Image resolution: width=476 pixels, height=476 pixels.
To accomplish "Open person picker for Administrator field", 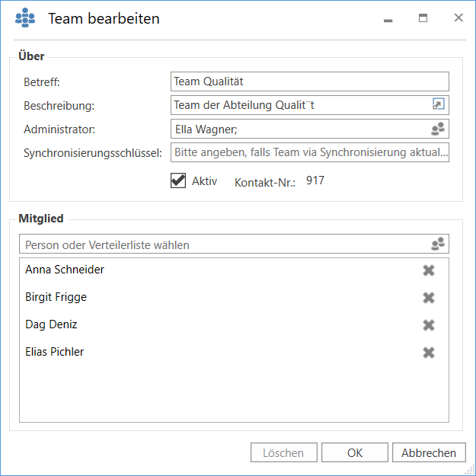I will point(438,129).
